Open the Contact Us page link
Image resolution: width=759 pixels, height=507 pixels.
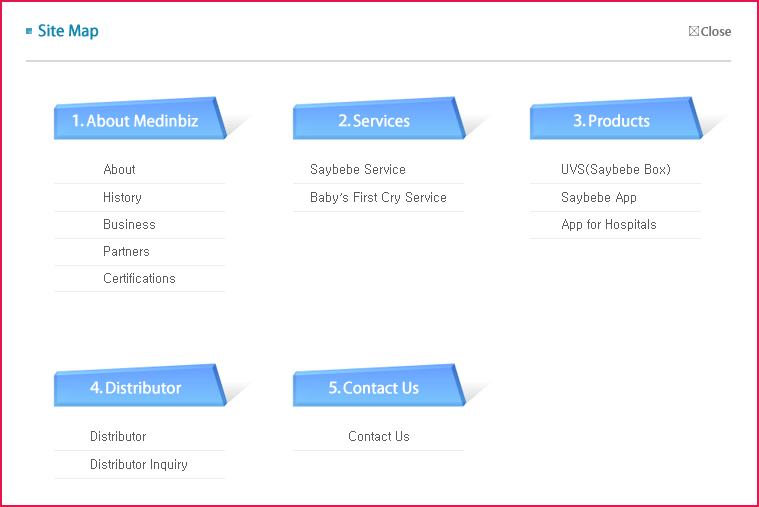pos(379,436)
